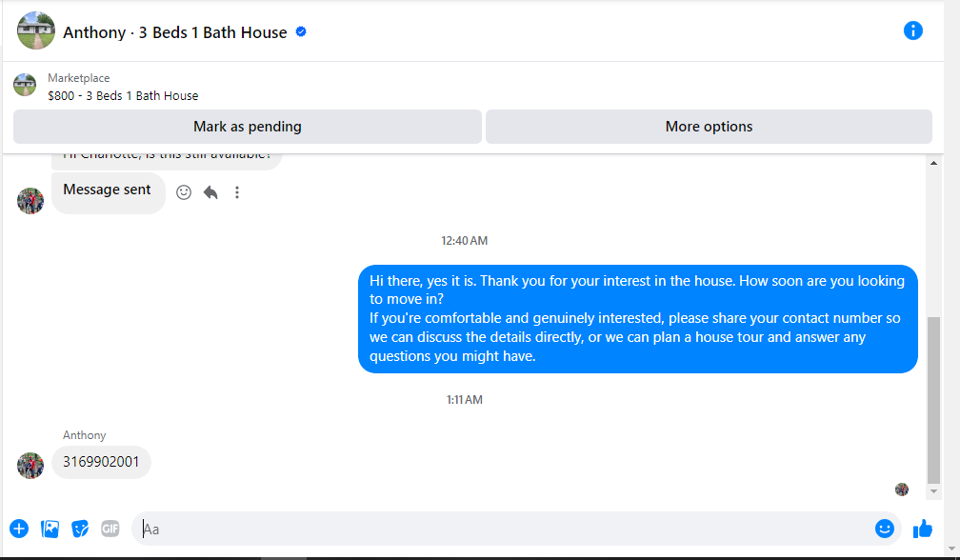Open conversation information icon
This screenshot has height=560, width=960.
point(912,30)
